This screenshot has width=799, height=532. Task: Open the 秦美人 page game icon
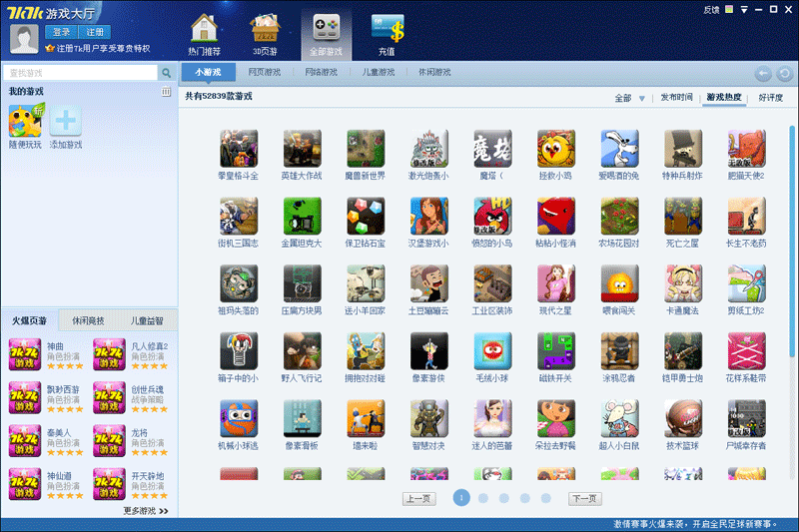(24, 441)
